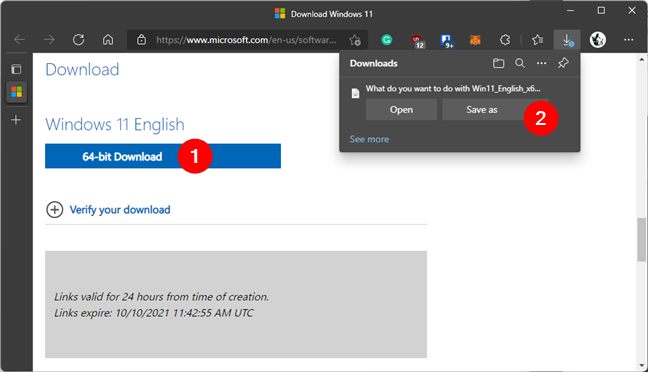The height and width of the screenshot is (372, 648).
Task: Click the Win11 download file icon
Action: [x=355, y=93]
